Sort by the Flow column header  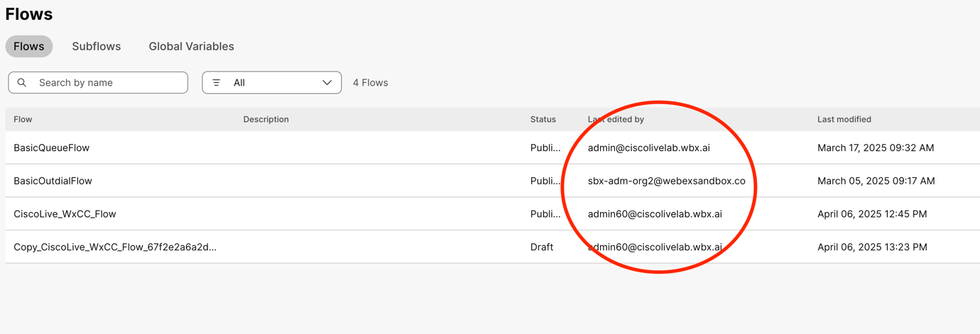click(23, 119)
